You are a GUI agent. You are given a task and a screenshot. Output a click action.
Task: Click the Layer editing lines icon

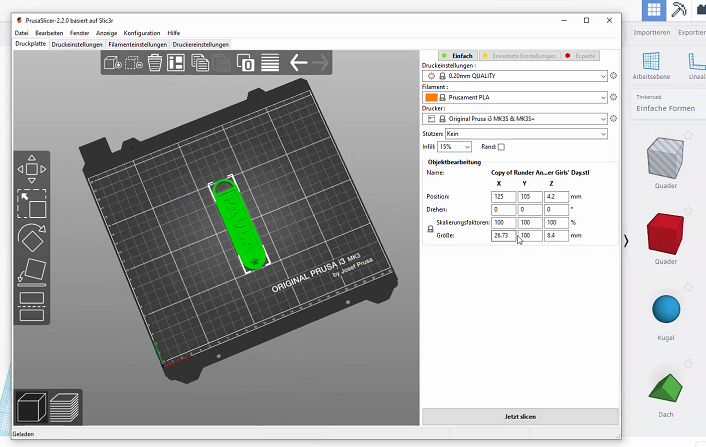270,63
